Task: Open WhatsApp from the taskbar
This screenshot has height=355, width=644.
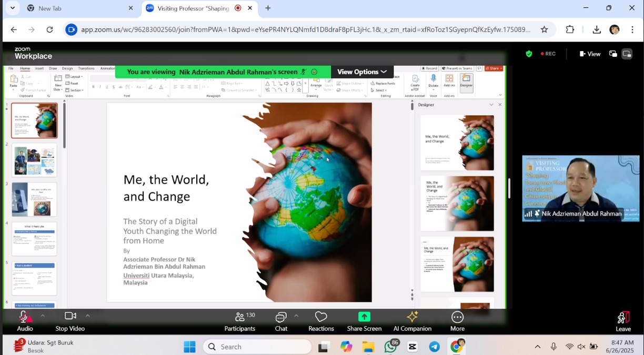Action: click(x=390, y=347)
